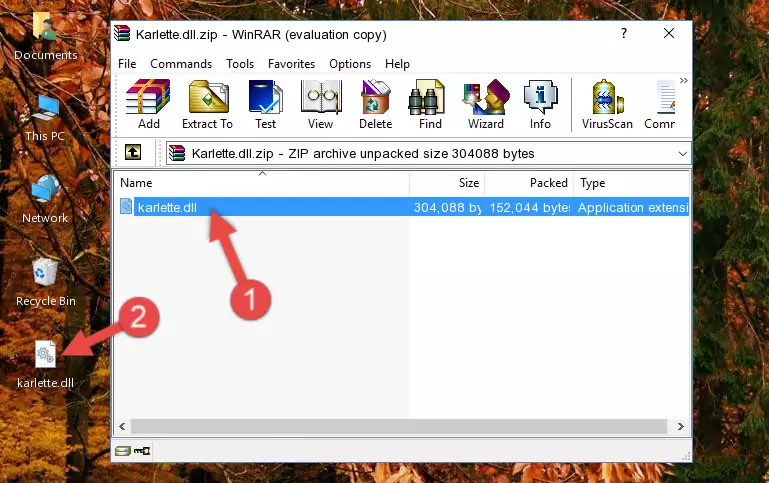Image resolution: width=769 pixels, height=483 pixels.
Task: Click the karlette.dll file icon in the list
Action: pos(126,206)
